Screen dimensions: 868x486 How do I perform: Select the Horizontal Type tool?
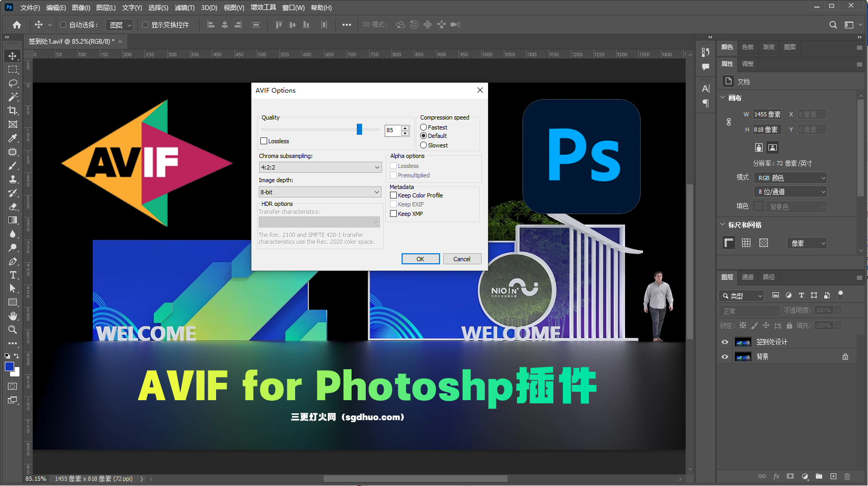coord(13,275)
